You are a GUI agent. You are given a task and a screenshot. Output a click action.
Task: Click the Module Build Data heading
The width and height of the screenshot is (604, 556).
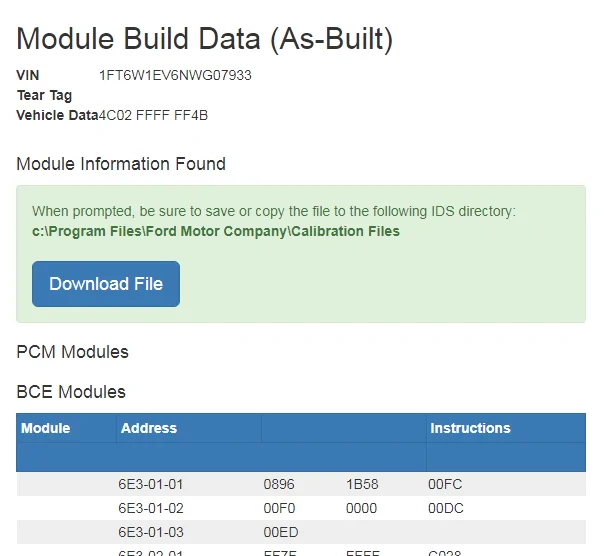tap(205, 39)
